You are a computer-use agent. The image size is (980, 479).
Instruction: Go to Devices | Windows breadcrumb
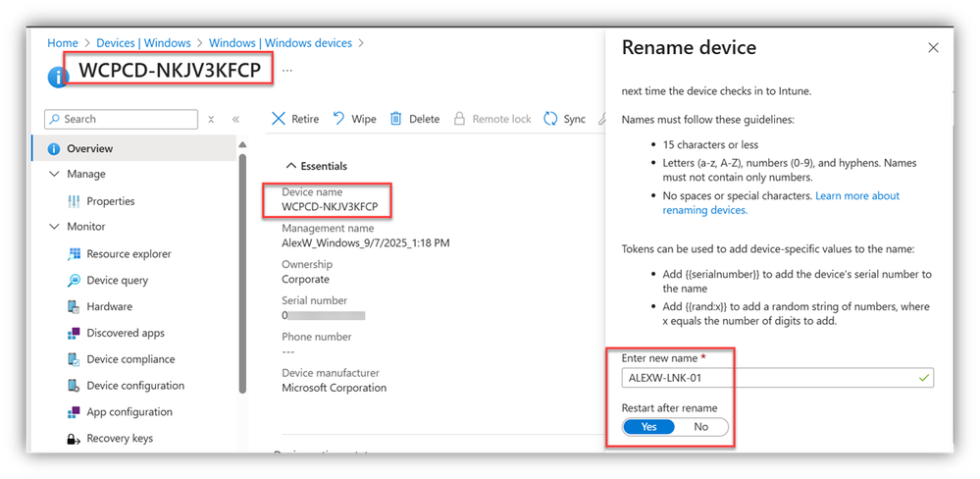[x=143, y=43]
